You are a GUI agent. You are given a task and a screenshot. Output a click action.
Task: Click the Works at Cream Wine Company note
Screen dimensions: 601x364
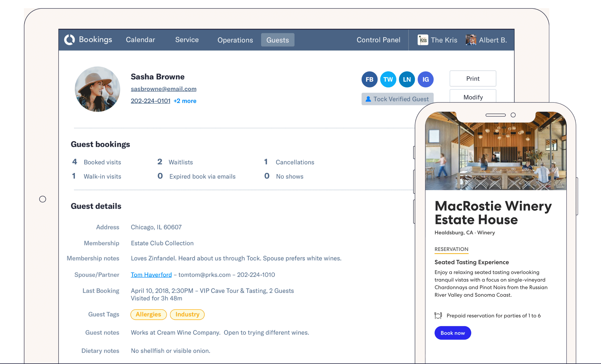pyautogui.click(x=220, y=333)
